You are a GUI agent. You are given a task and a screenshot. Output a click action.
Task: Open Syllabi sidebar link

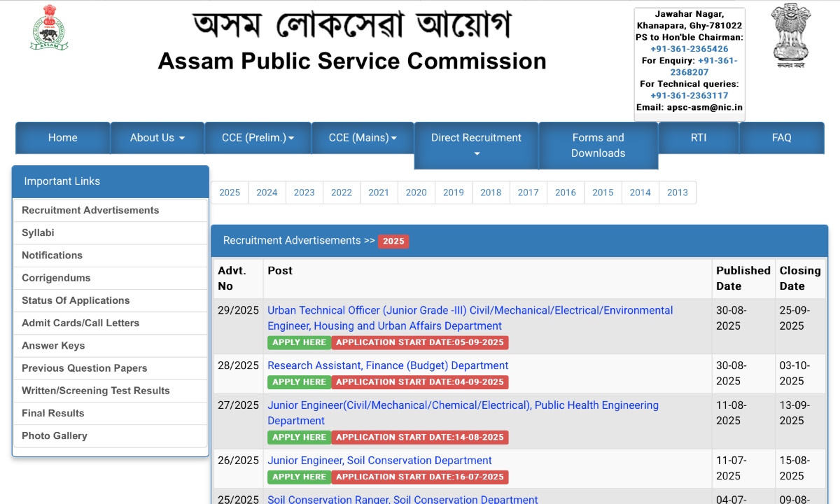click(111, 232)
